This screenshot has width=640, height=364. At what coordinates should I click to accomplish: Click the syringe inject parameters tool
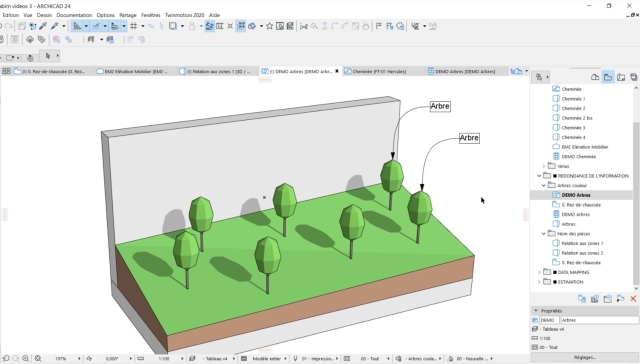point(54,26)
